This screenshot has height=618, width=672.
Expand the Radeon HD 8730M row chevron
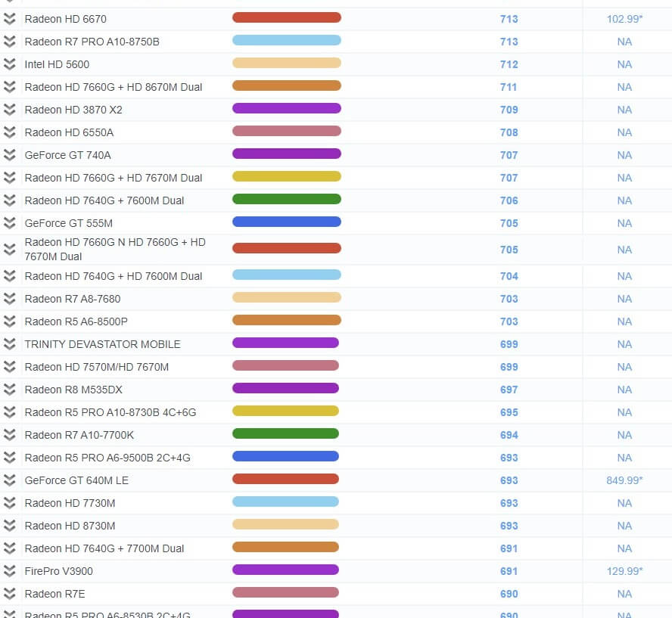[x=9, y=526]
